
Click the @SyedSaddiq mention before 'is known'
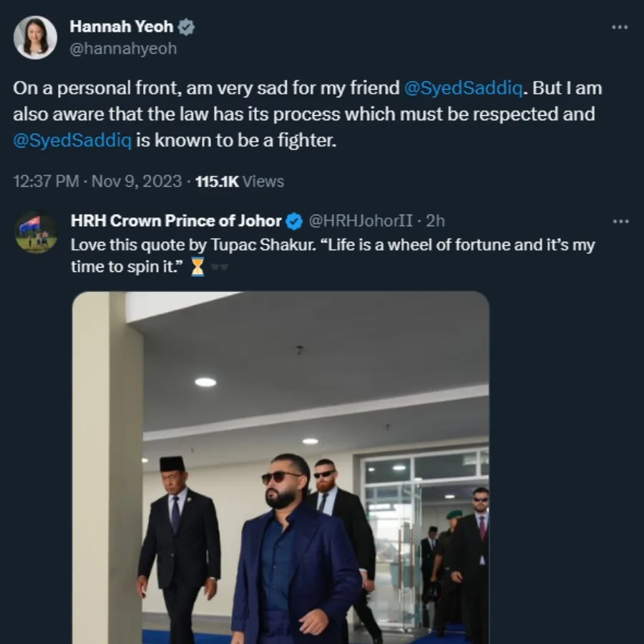[x=72, y=140]
